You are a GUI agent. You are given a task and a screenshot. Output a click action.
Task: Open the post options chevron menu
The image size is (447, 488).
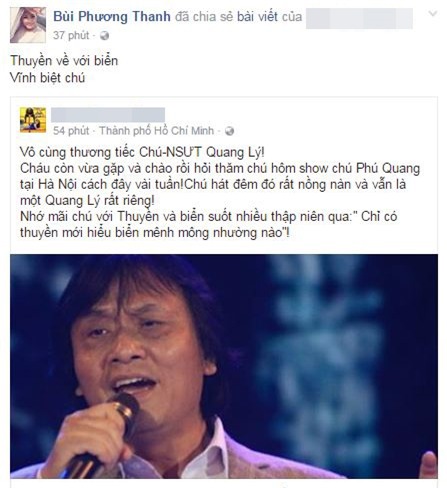click(x=433, y=14)
